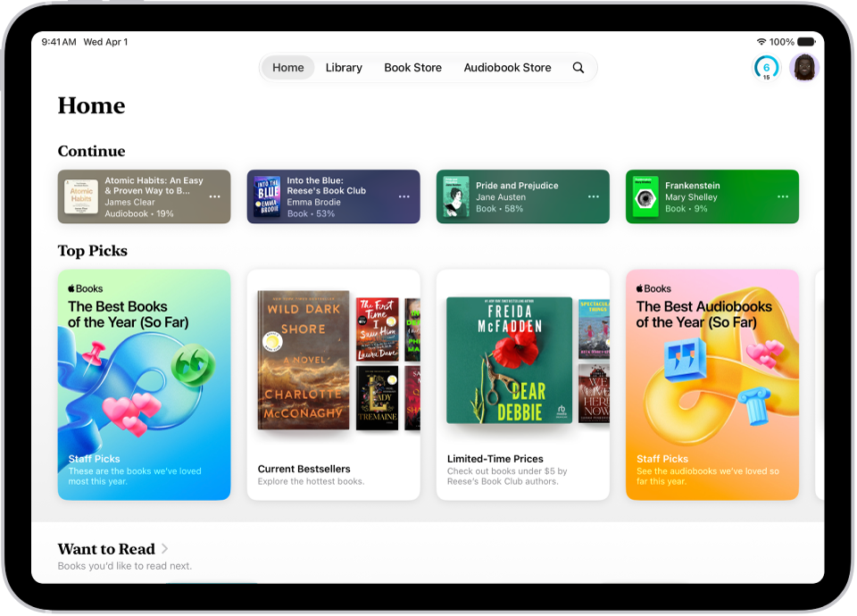Open the reading goals ring icon
857x616 pixels.
click(x=766, y=68)
